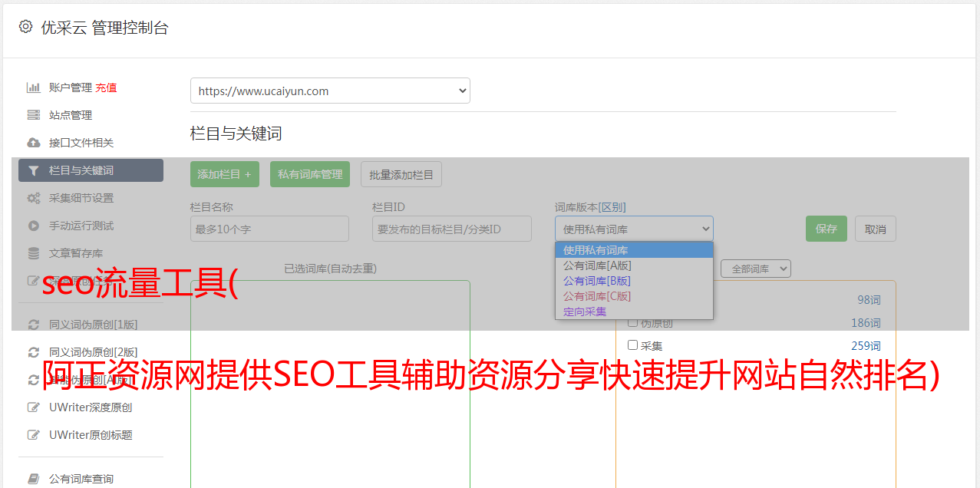The height and width of the screenshot is (488, 980).
Task: Click the green 保存 button
Action: click(827, 229)
